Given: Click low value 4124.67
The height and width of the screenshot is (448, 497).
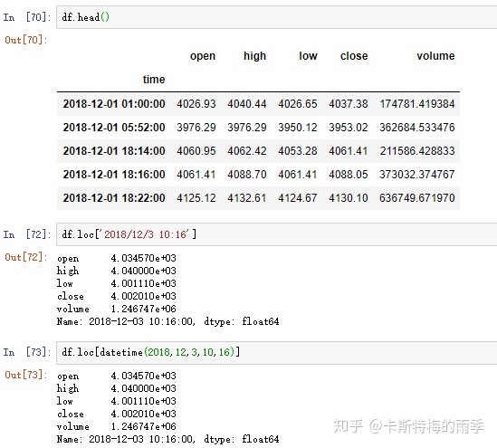Looking at the screenshot, I should click(x=298, y=198).
